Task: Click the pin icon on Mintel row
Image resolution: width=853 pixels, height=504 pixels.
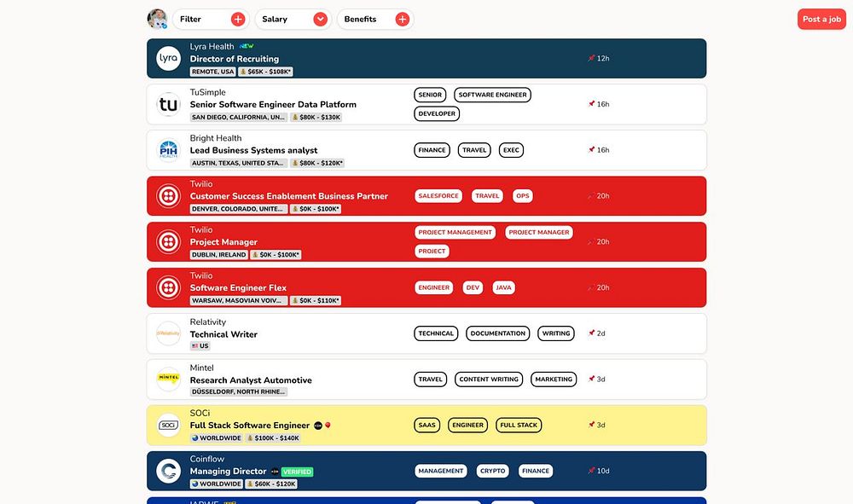Action: click(x=591, y=379)
